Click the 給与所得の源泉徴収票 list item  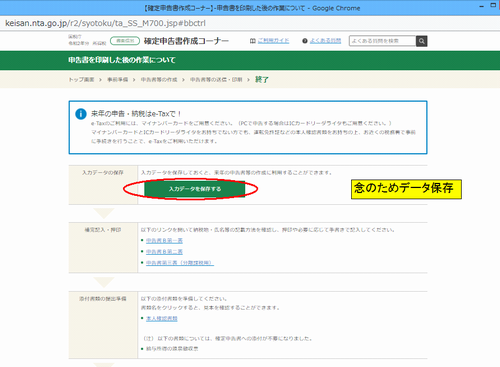pos(172,349)
